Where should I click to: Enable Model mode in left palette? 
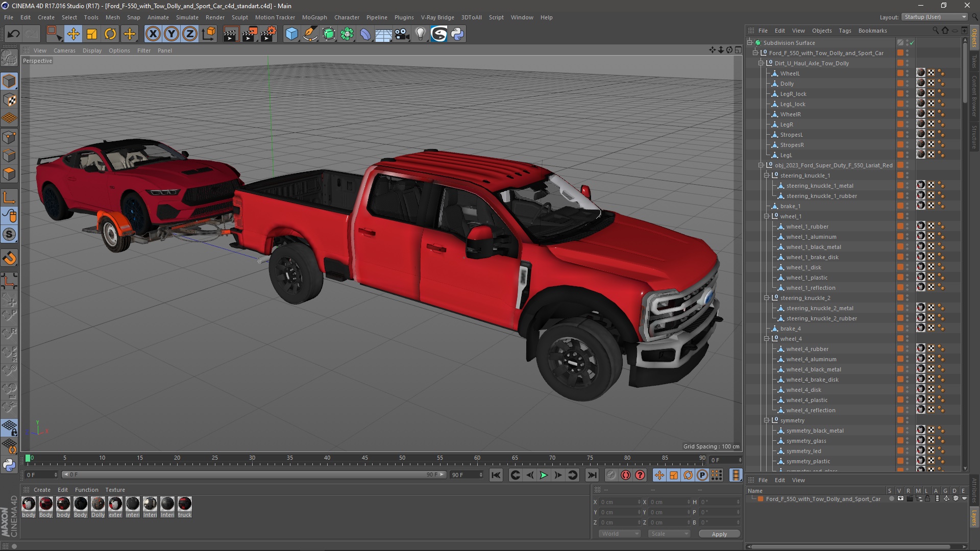coord(9,82)
